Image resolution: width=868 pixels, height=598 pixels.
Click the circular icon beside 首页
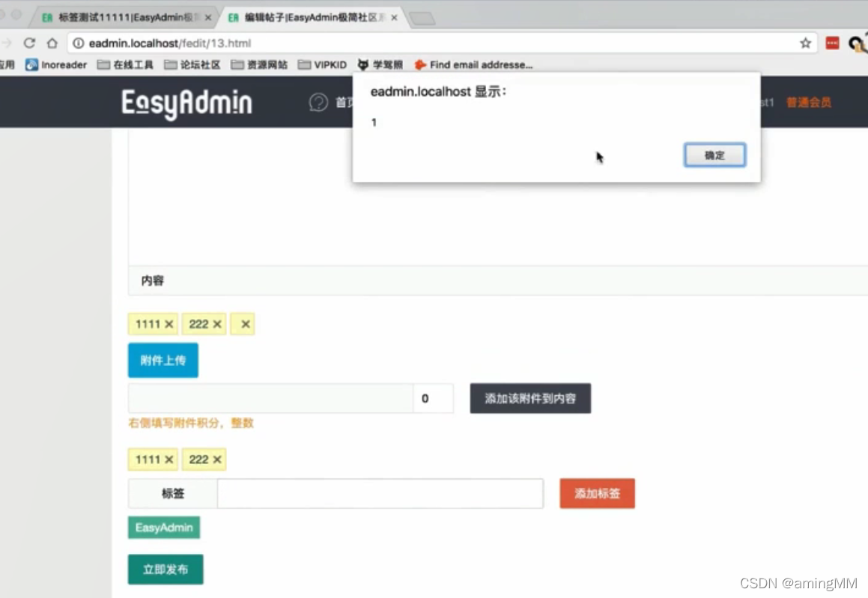318,102
